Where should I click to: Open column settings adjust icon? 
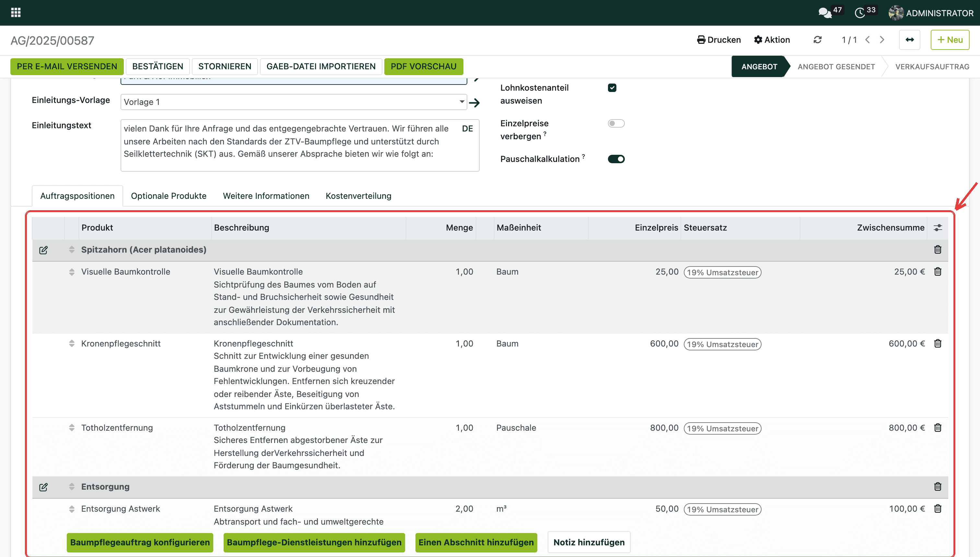[x=938, y=228]
